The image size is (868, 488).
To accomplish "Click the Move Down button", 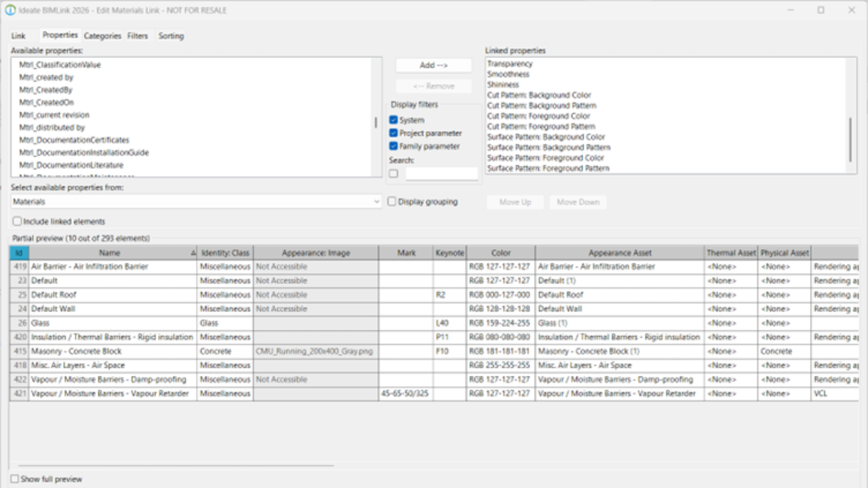I will point(577,202).
